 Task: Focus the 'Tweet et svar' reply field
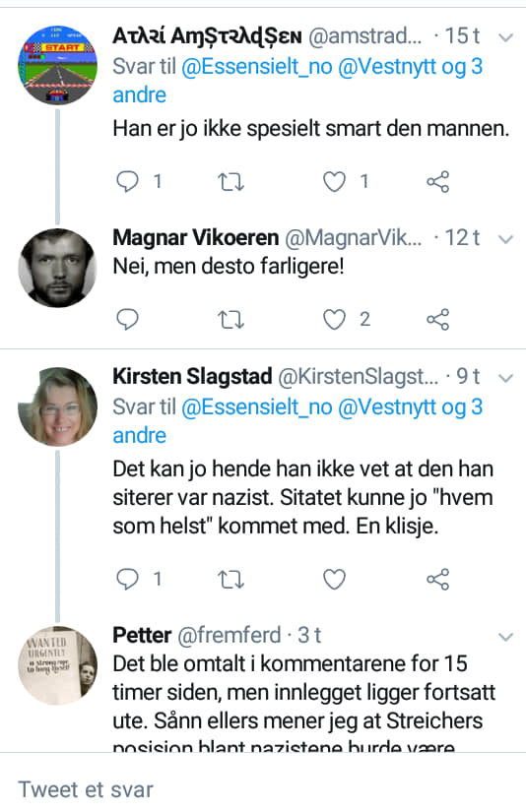pos(263,789)
